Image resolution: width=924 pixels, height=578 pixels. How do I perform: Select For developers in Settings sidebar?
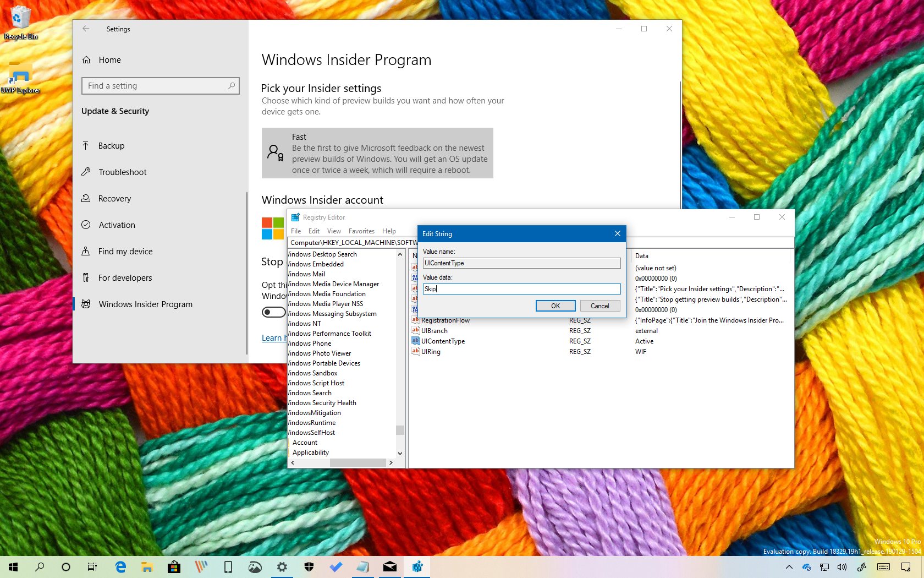(x=125, y=278)
